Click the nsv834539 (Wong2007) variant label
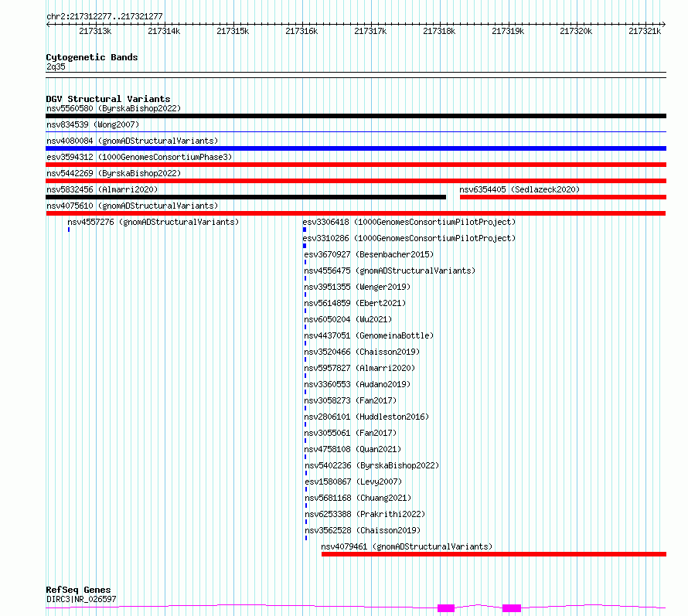Image resolution: width=688 pixels, height=616 pixels. (x=93, y=124)
